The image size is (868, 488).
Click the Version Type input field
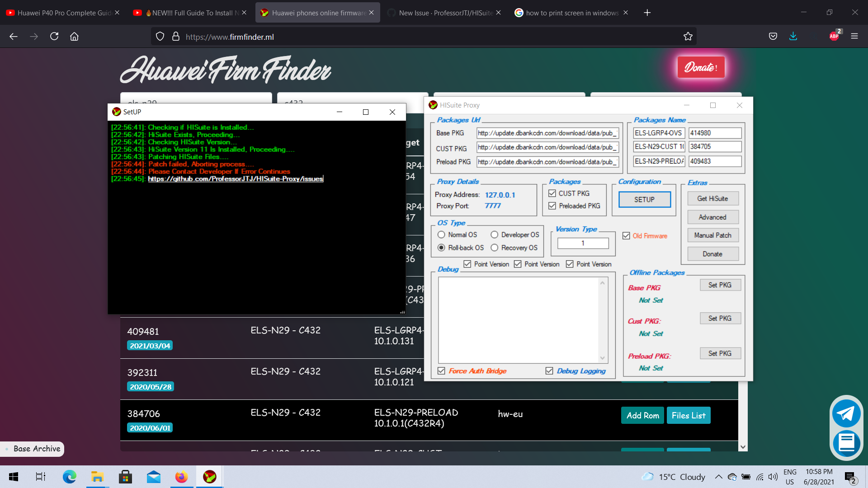(x=583, y=243)
